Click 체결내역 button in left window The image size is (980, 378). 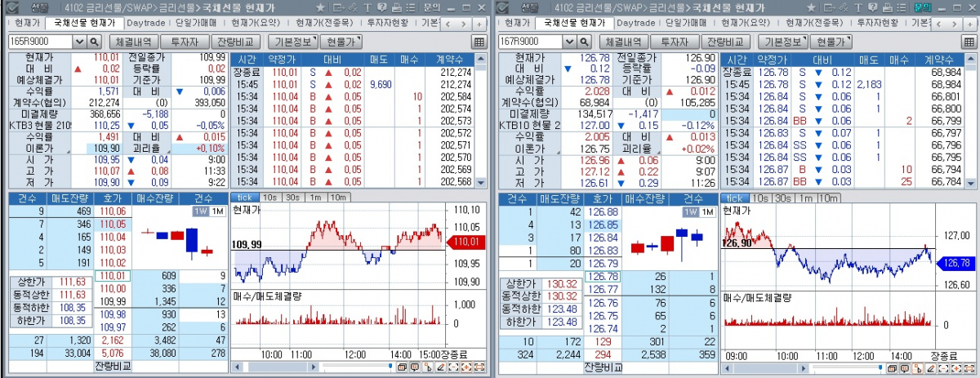click(x=133, y=42)
